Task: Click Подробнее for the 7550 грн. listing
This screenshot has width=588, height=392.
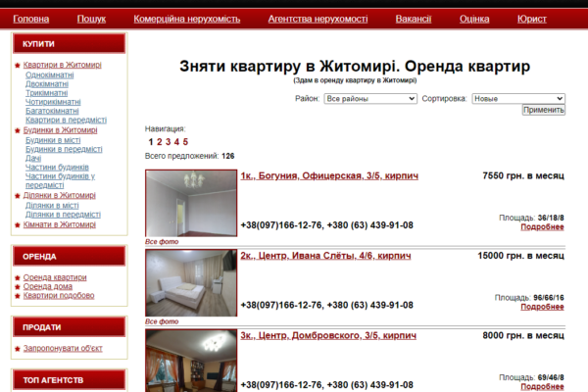Action: click(542, 226)
